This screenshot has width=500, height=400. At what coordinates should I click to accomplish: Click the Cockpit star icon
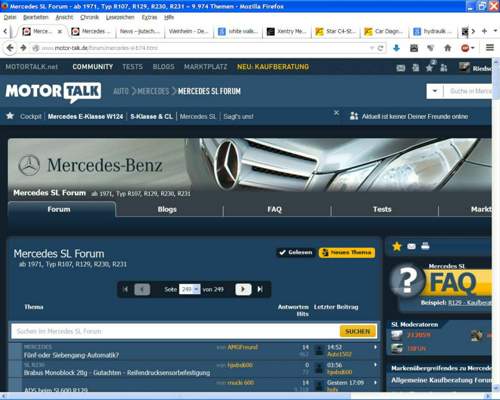(x=10, y=116)
